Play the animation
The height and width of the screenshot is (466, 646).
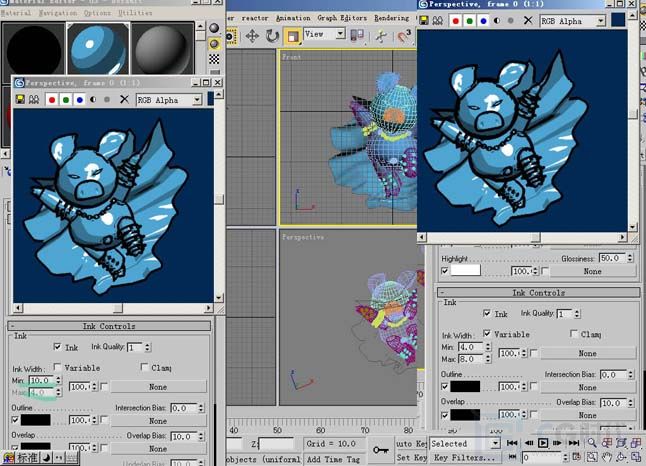pos(543,443)
